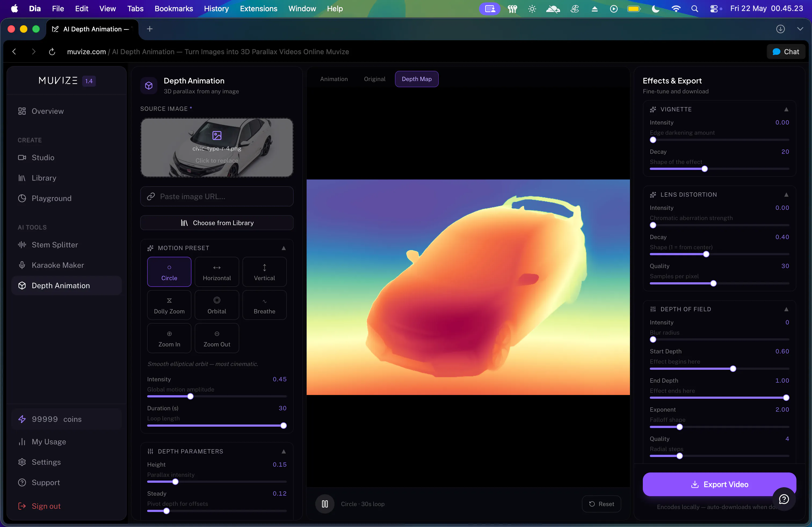Click the Export Video button
Image resolution: width=812 pixels, height=527 pixels.
coord(719,484)
